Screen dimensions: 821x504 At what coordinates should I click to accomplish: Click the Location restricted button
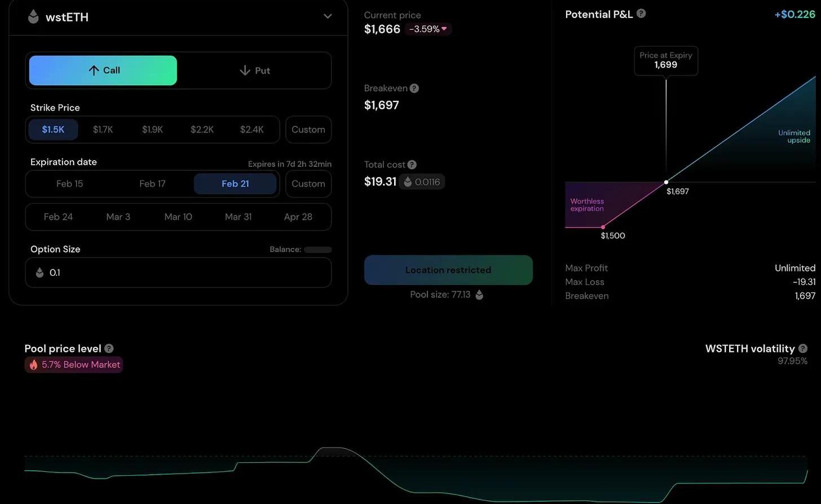[448, 270]
